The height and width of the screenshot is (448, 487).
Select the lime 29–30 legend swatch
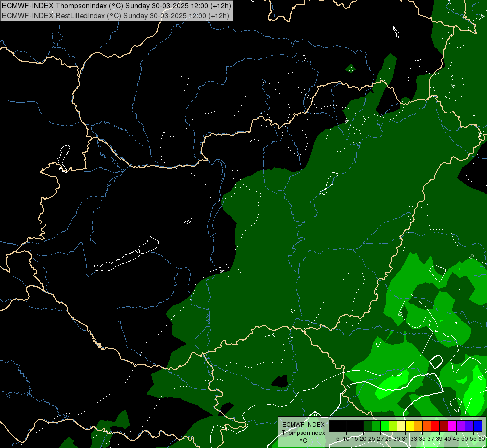393,426
